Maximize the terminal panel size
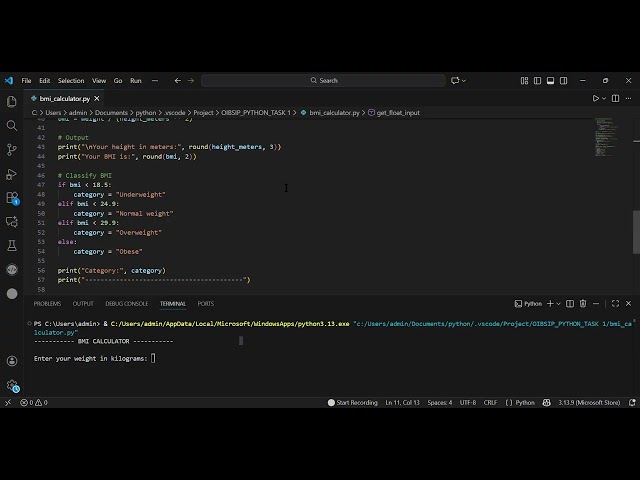 615,303
